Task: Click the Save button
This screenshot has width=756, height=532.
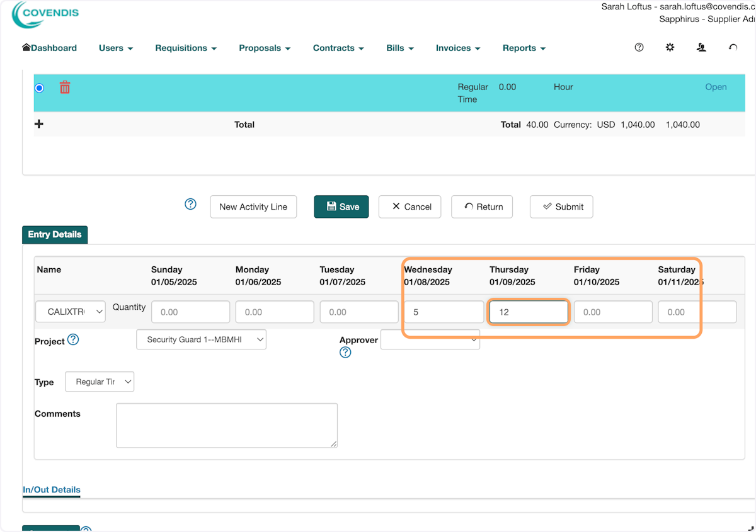Action: pyautogui.click(x=341, y=207)
